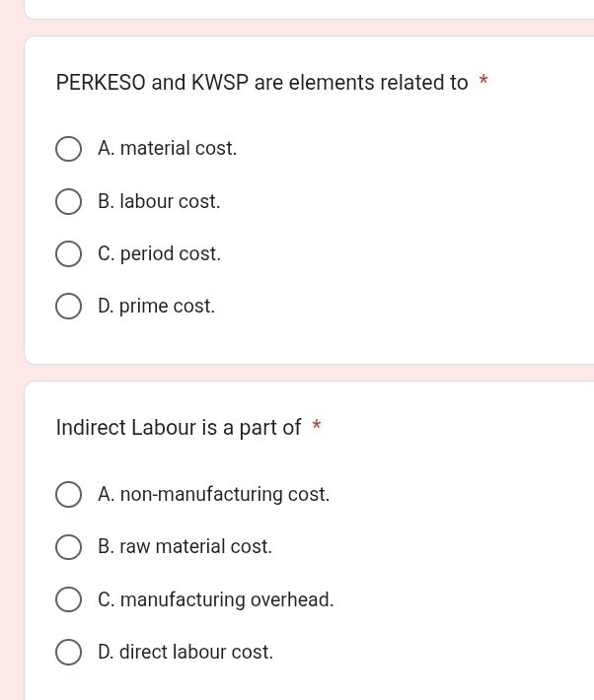Click the 'A. material cost.' label text
This screenshot has width=594, height=700.
pos(167,148)
